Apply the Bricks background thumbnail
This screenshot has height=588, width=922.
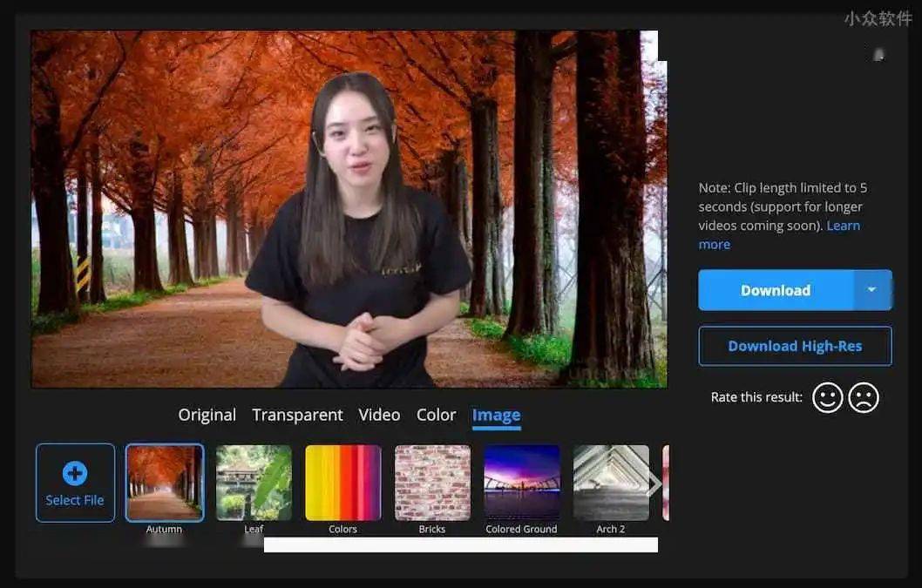[x=432, y=483]
